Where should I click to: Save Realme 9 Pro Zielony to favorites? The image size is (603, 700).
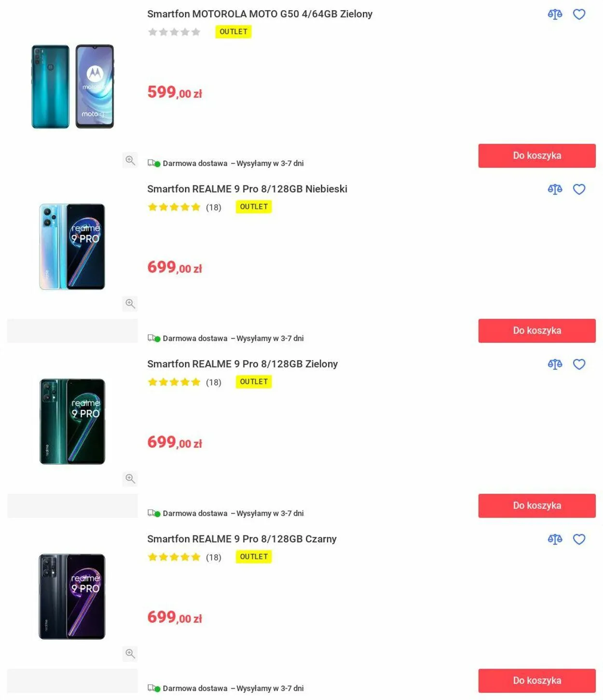click(x=579, y=364)
